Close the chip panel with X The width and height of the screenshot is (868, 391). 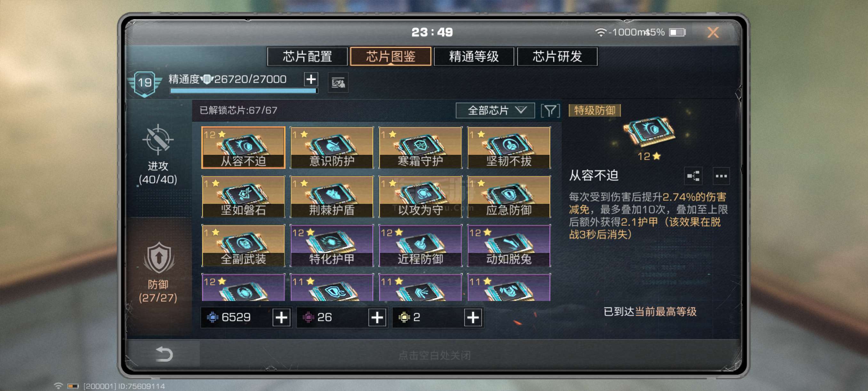(713, 32)
